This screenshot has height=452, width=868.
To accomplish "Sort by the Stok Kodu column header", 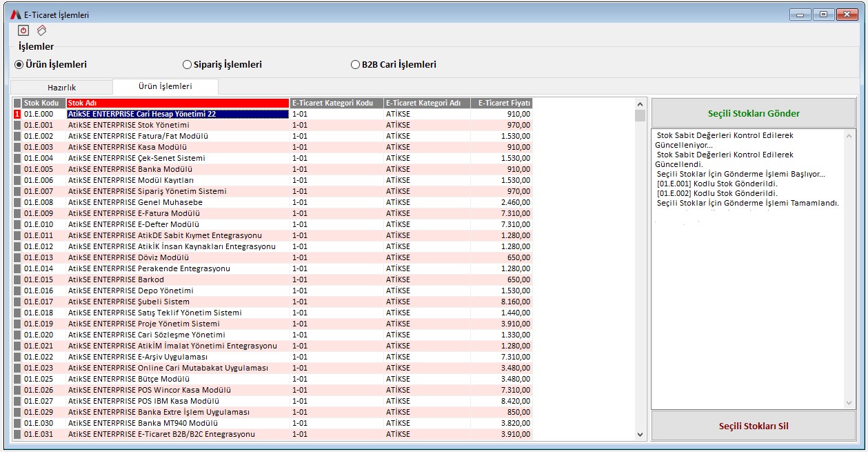I will [43, 103].
